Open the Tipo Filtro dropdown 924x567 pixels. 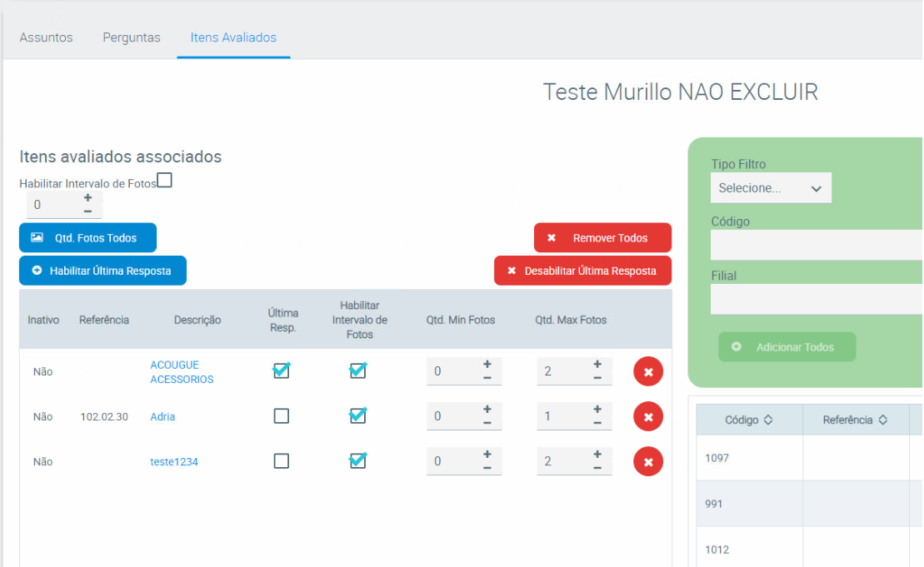point(770,188)
